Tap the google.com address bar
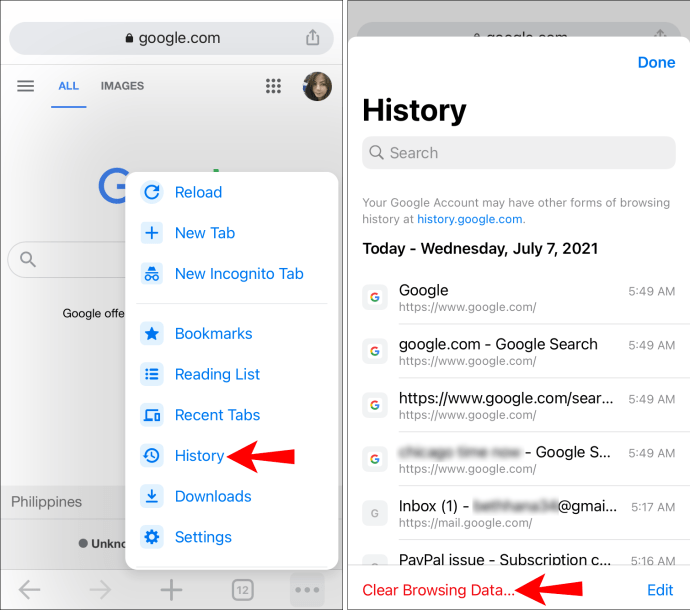 click(x=171, y=38)
